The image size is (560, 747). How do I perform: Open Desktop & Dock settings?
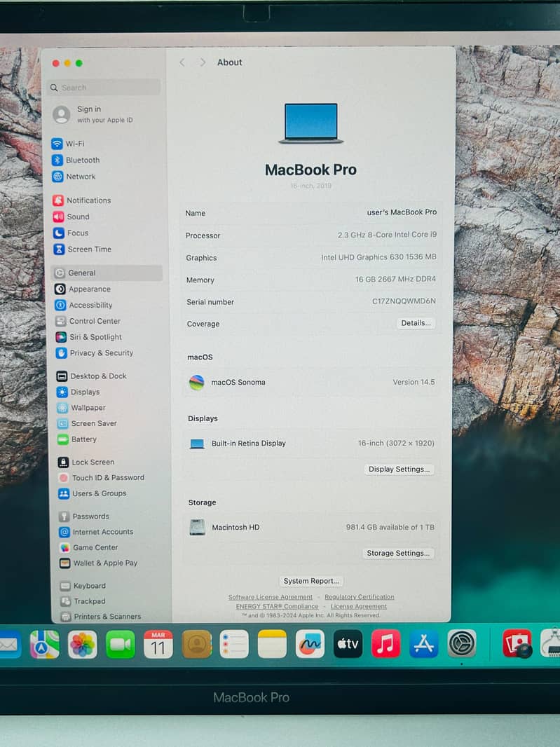click(x=92, y=376)
